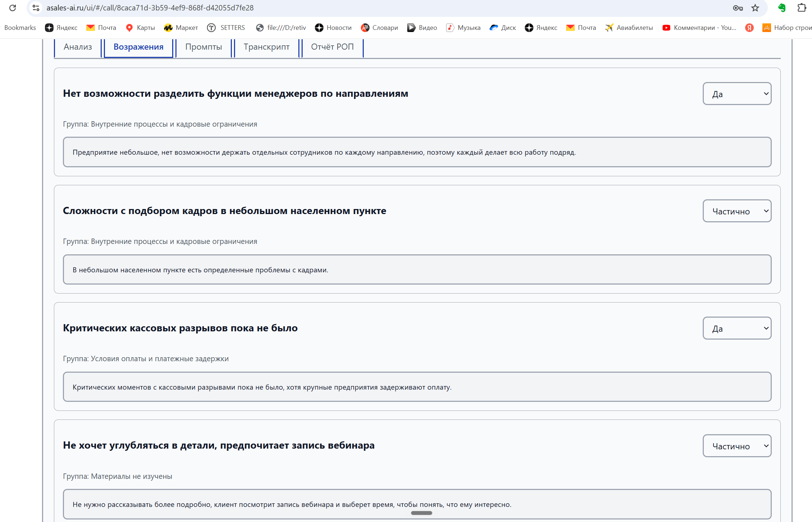Open the Словари bookmark
This screenshot has height=522, width=812.
380,28
